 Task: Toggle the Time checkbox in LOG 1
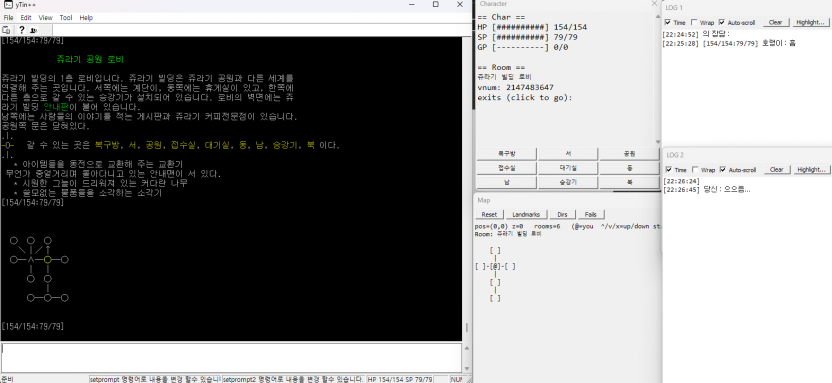tap(668, 22)
